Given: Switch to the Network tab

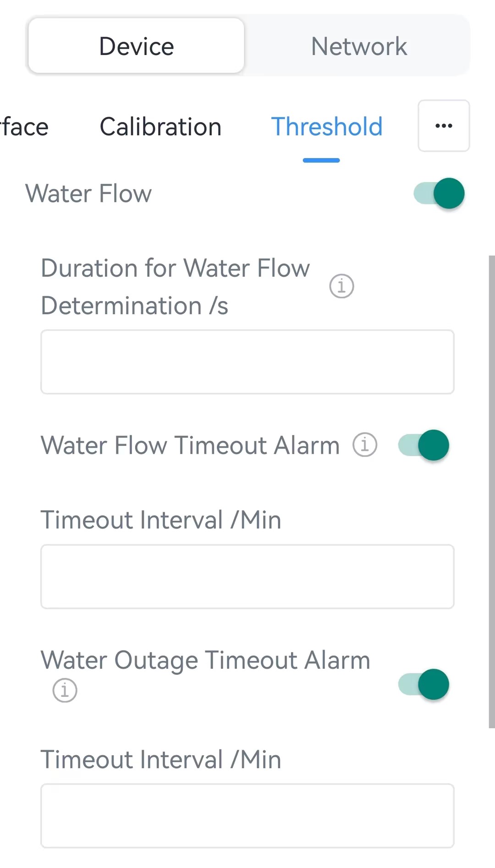Looking at the screenshot, I should [x=359, y=46].
